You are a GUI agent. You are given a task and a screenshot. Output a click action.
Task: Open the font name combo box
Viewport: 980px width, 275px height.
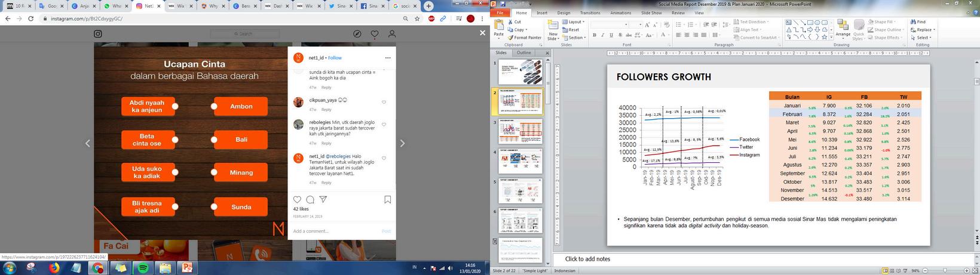[x=608, y=24]
